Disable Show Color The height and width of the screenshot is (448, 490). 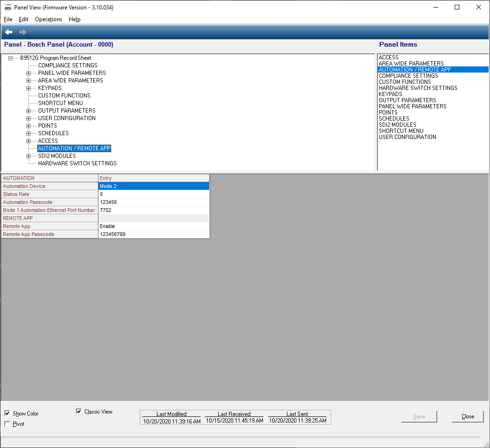tap(7, 413)
